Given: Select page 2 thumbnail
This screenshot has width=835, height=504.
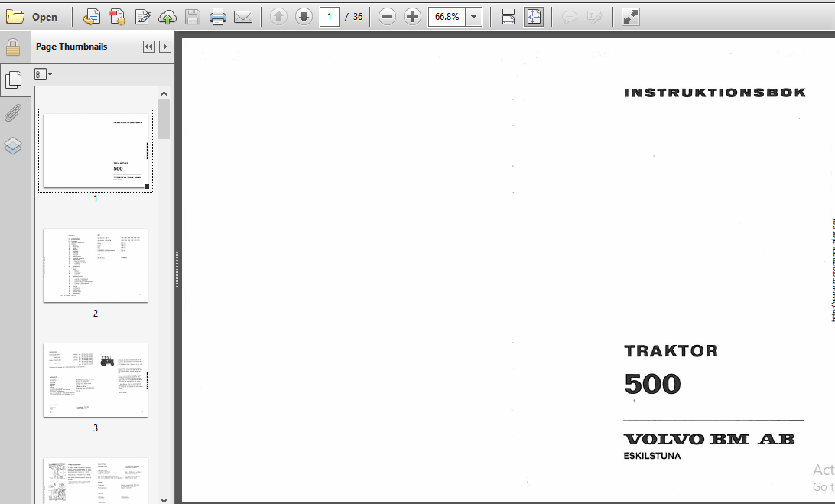Looking at the screenshot, I should coord(96,265).
